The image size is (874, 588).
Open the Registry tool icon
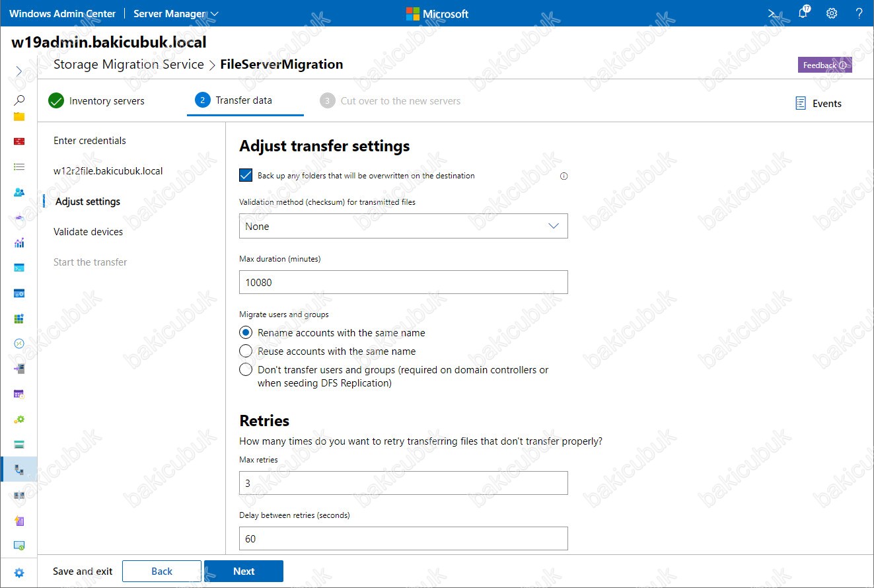19,318
